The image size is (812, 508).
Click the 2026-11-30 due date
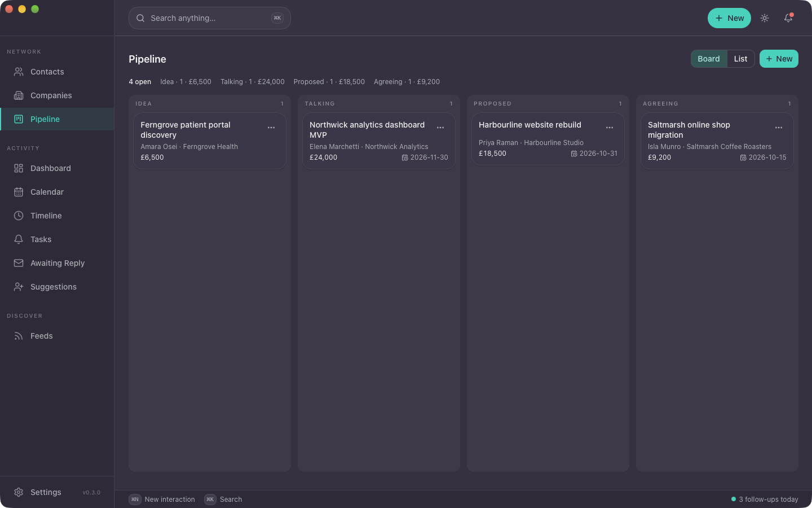click(425, 157)
